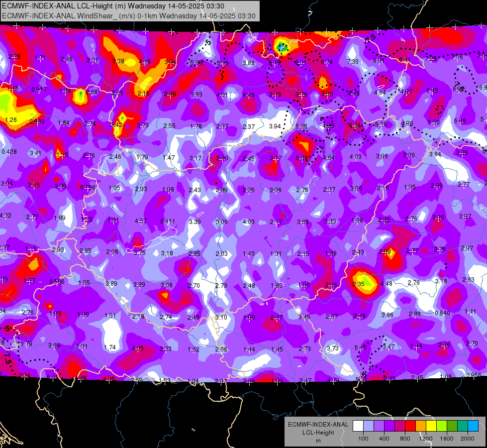Screen dimensions: 487x448
Task: Click the legend tick value 800
Action: (405, 439)
